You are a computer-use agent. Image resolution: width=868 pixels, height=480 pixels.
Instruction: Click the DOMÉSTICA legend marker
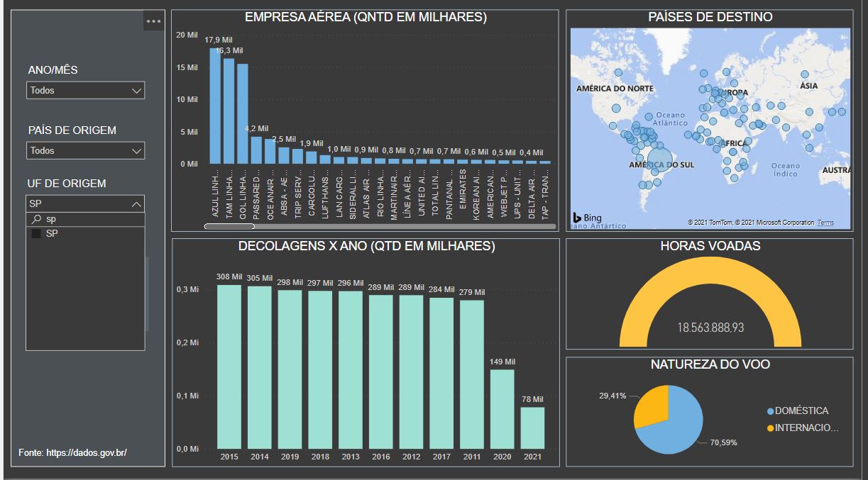pyautogui.click(x=771, y=411)
